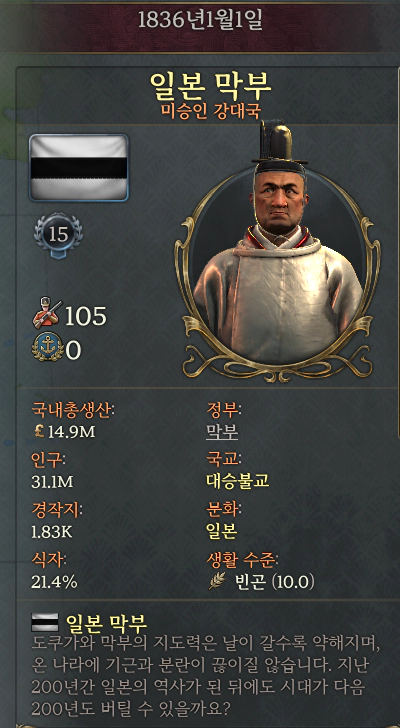Click the 1.83K arable land value
This screenshot has height=728, width=400.
pyautogui.click(x=52, y=532)
